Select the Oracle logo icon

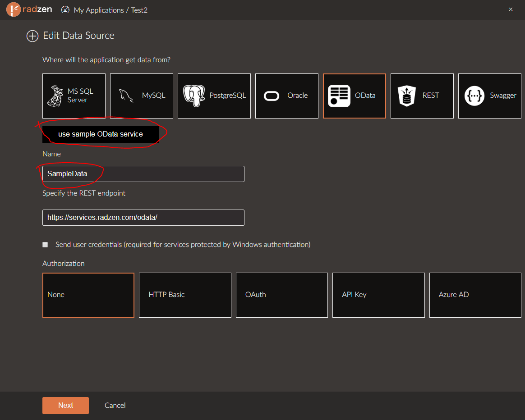coord(272,96)
